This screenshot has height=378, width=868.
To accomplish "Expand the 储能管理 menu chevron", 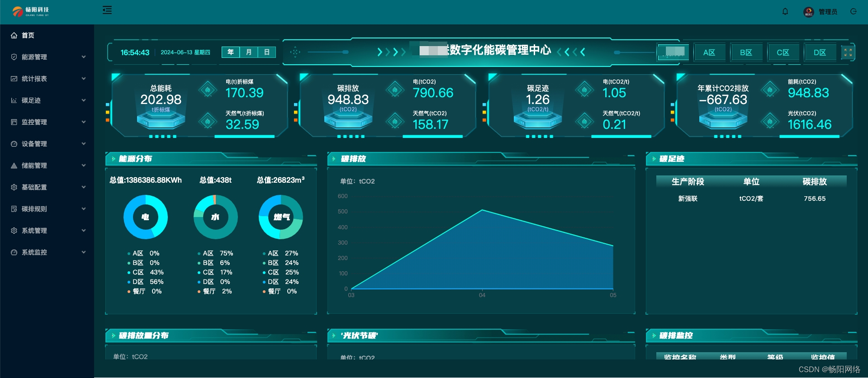I will tap(84, 165).
